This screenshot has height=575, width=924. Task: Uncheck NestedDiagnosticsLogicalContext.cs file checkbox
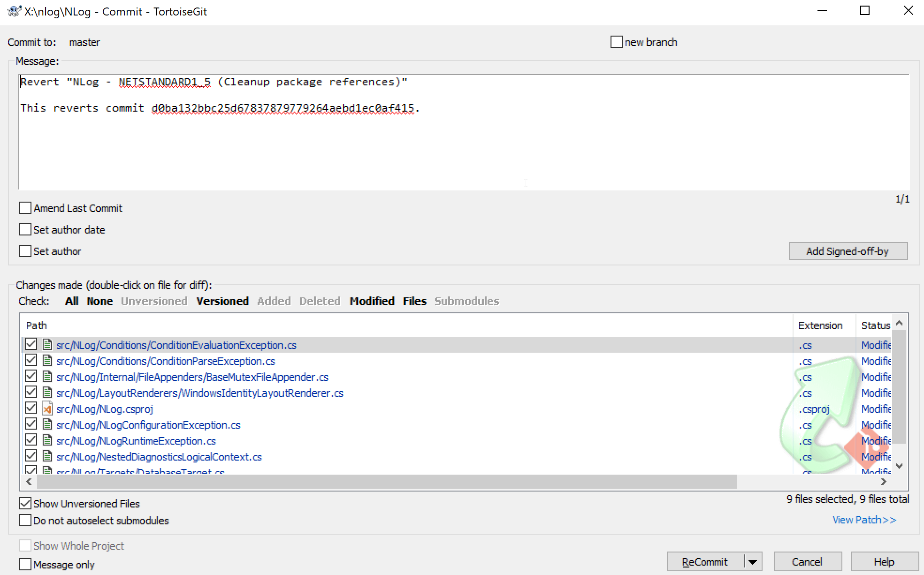pos(31,456)
